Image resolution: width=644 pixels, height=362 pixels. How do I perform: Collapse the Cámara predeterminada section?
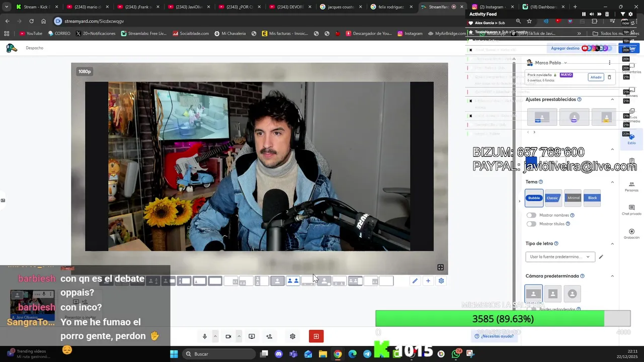pos(612,276)
